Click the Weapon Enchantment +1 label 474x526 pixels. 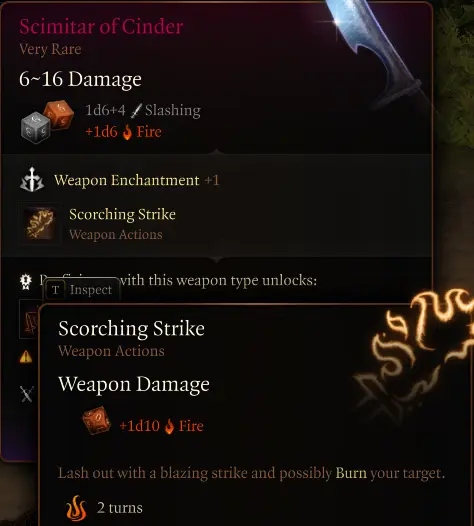[x=137, y=180]
